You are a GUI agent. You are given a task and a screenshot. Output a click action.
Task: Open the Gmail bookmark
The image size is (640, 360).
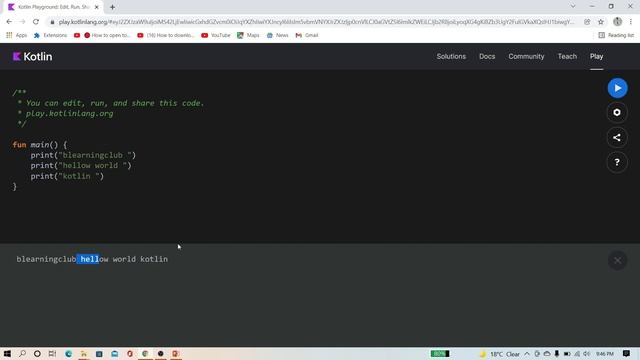point(307,35)
